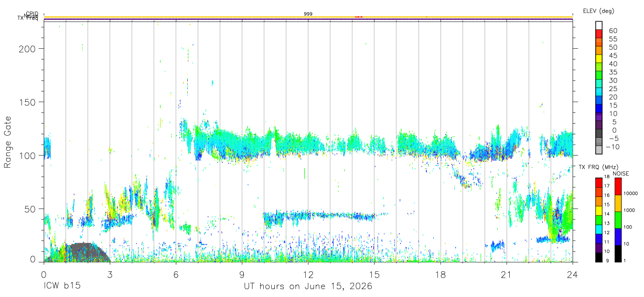This screenshot has height=297, width=644.
Task: Pick the cyan elevation swatch between 25 and 20
Action: pos(599,92)
